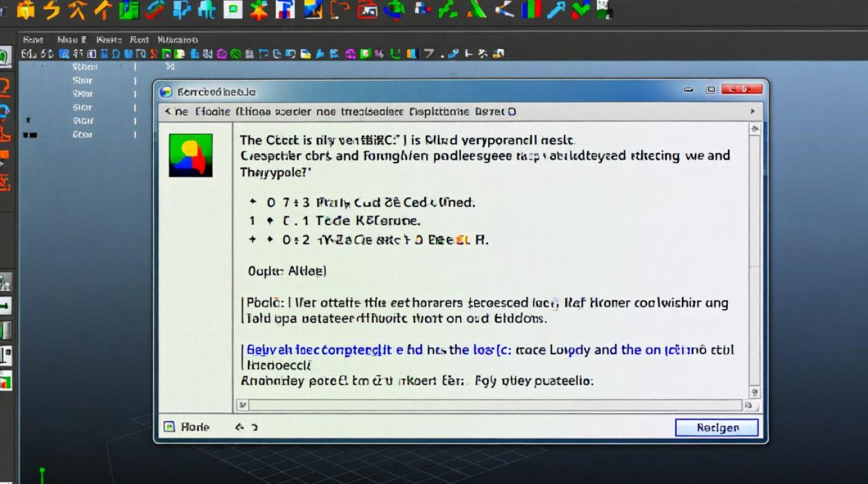
Task: Open the first menu in the main menu bar
Action: coord(32,39)
